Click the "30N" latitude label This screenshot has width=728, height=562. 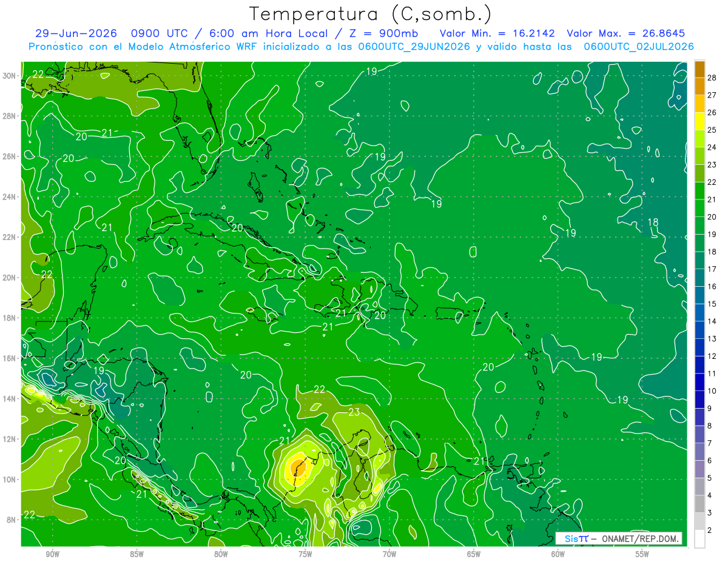9,76
